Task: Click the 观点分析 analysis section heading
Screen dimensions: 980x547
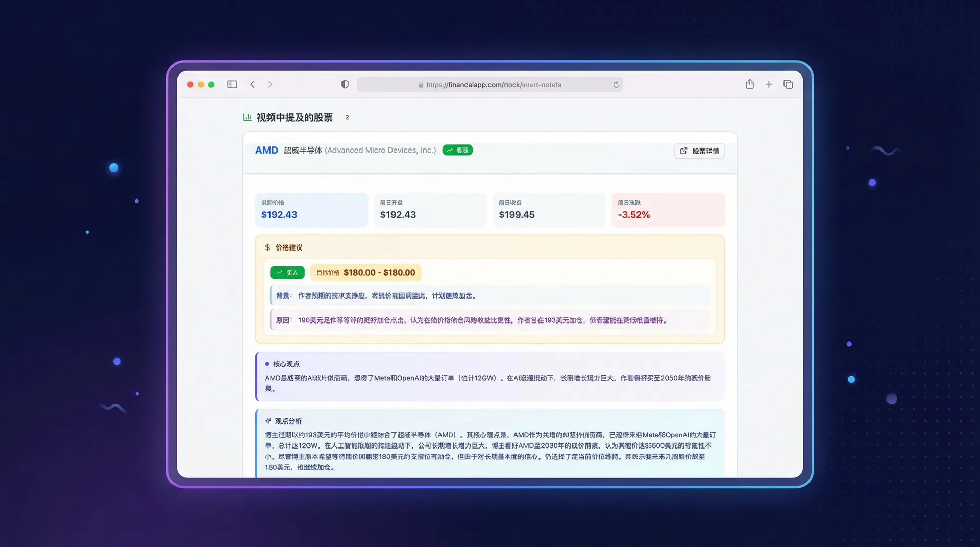Action: click(x=288, y=421)
